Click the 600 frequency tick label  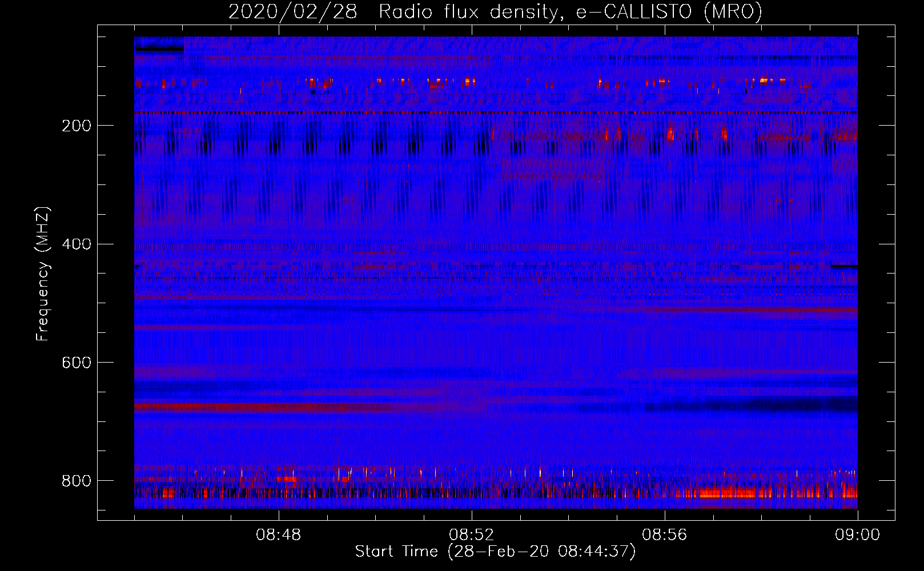point(76,363)
